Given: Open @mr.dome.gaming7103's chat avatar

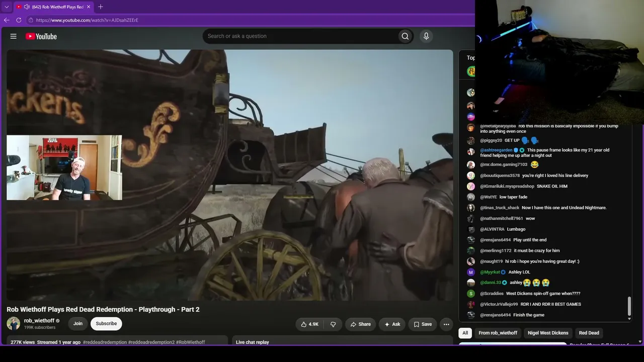Looking at the screenshot, I should click(x=471, y=165).
